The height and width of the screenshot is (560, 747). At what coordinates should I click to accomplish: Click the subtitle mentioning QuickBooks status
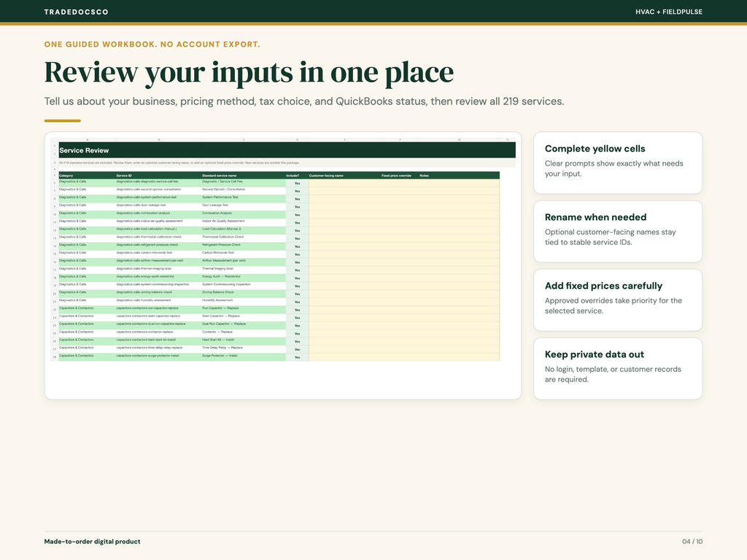click(x=304, y=101)
